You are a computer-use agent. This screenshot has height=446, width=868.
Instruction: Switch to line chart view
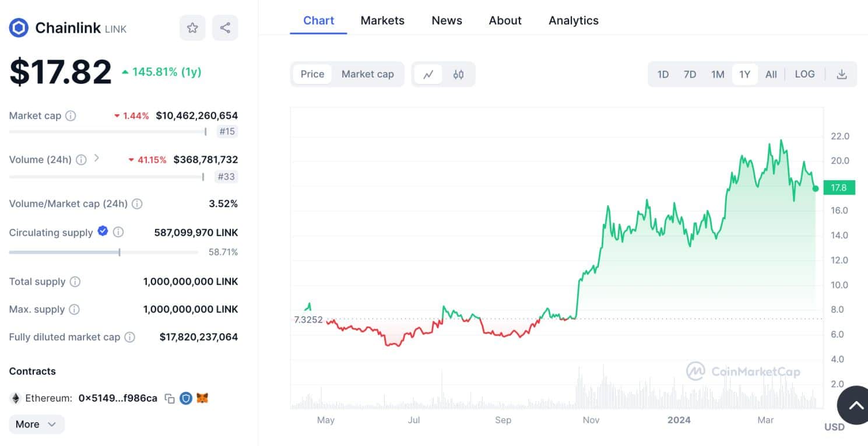click(428, 74)
